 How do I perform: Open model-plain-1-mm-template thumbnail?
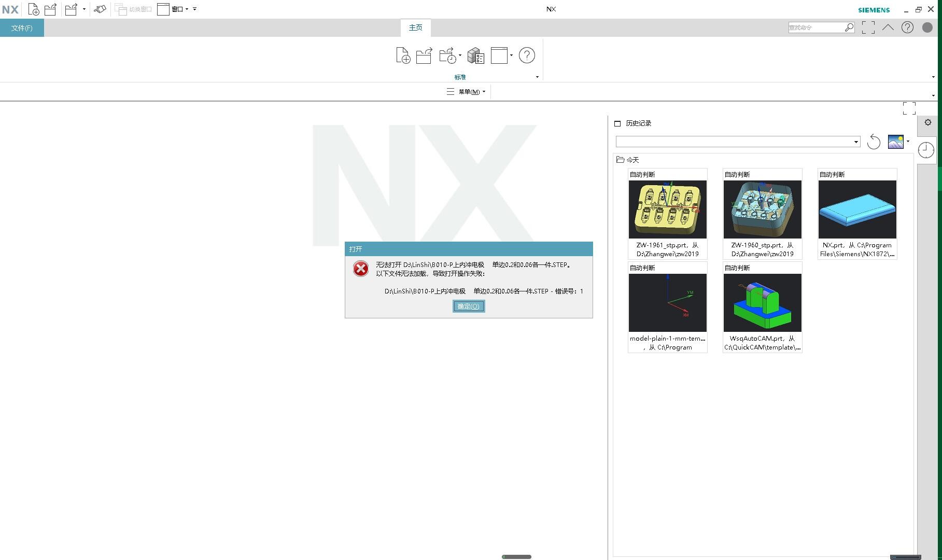coord(668,303)
